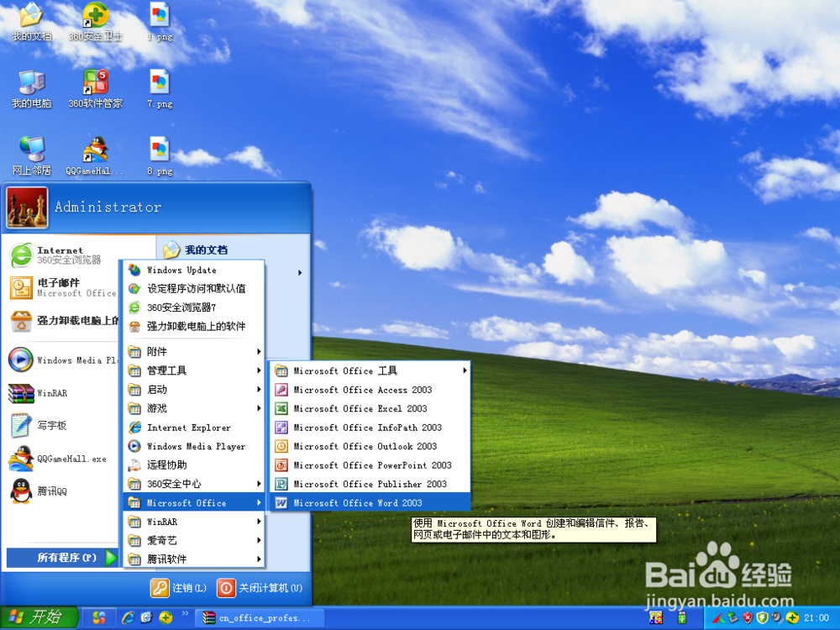Open Microsoft Office Outlook 2003
Viewport: 840px width, 630px height.
pos(370,446)
